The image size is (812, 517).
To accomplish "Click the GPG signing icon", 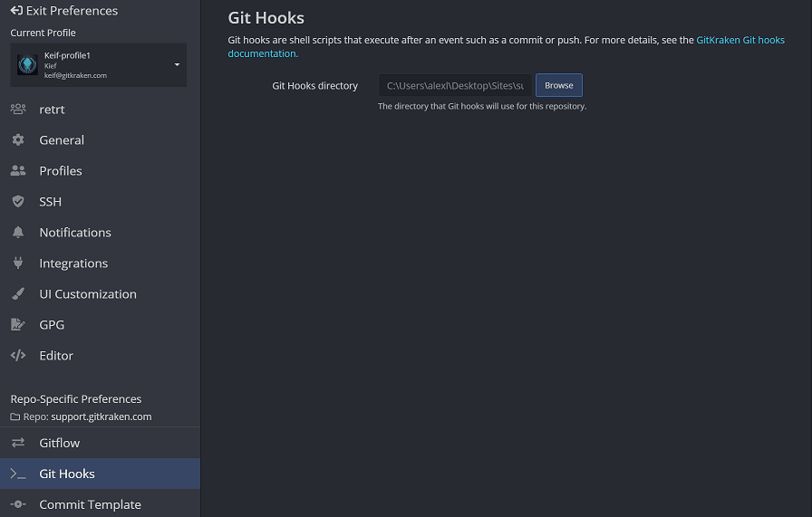I will coord(18,325).
